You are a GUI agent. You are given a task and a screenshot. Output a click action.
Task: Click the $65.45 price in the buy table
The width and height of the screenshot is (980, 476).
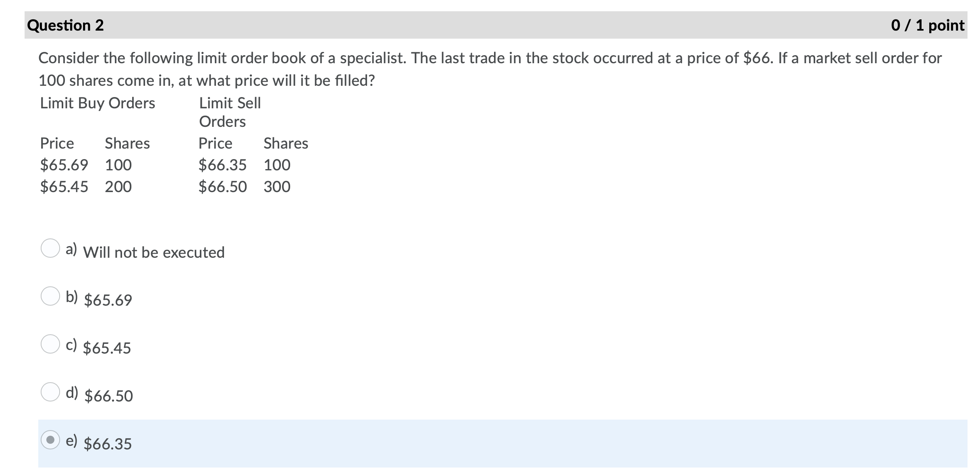[64, 186]
